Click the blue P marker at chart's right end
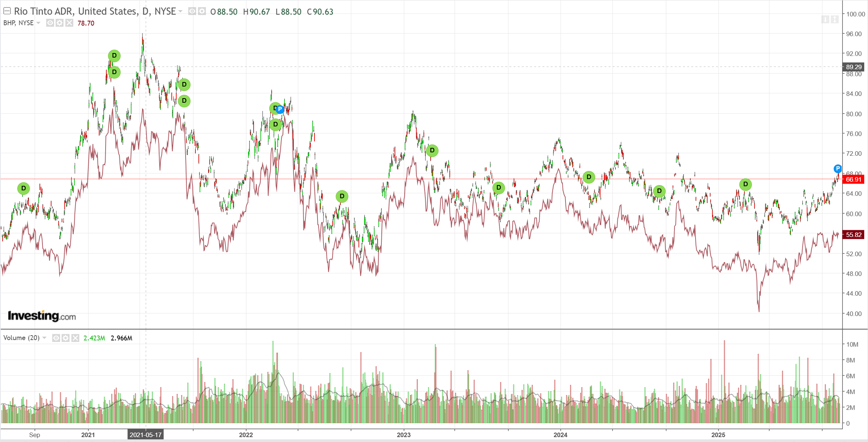The width and height of the screenshot is (868, 442). 838,169
